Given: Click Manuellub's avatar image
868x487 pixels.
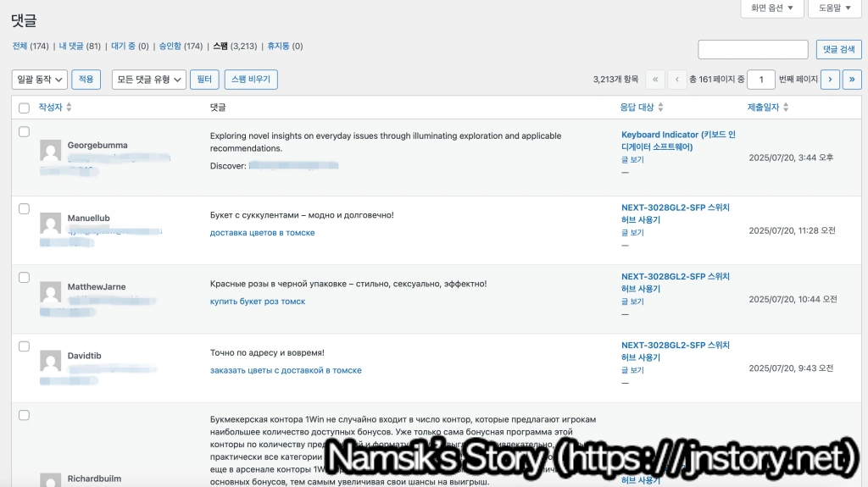Looking at the screenshot, I should [50, 224].
